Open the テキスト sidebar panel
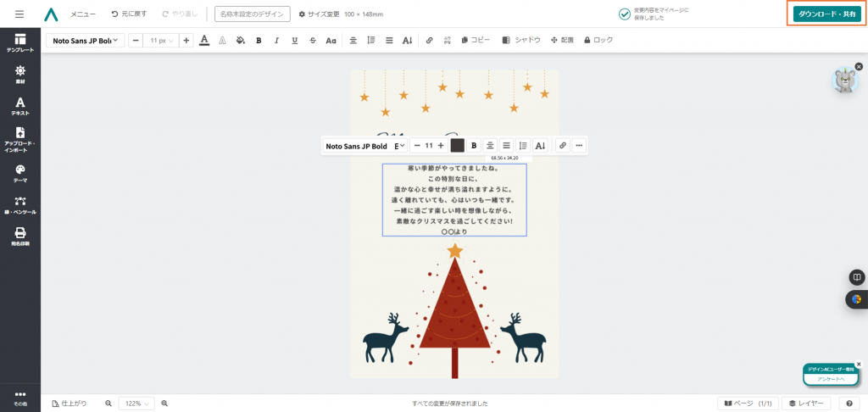Screen dimensions: 868x412 pyautogui.click(x=20, y=106)
